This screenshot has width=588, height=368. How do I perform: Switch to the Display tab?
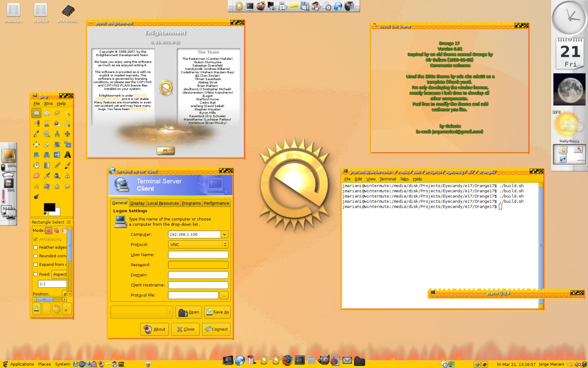[137, 203]
